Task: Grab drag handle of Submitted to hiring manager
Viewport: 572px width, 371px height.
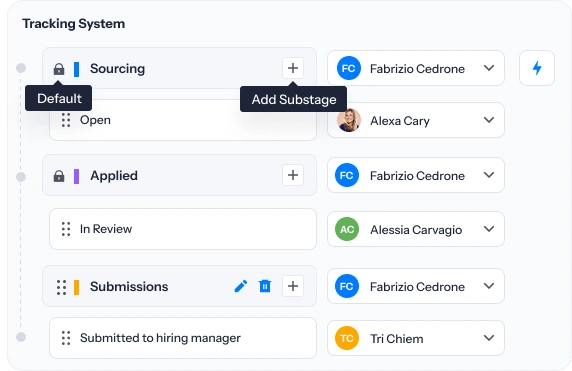Action: pos(66,338)
